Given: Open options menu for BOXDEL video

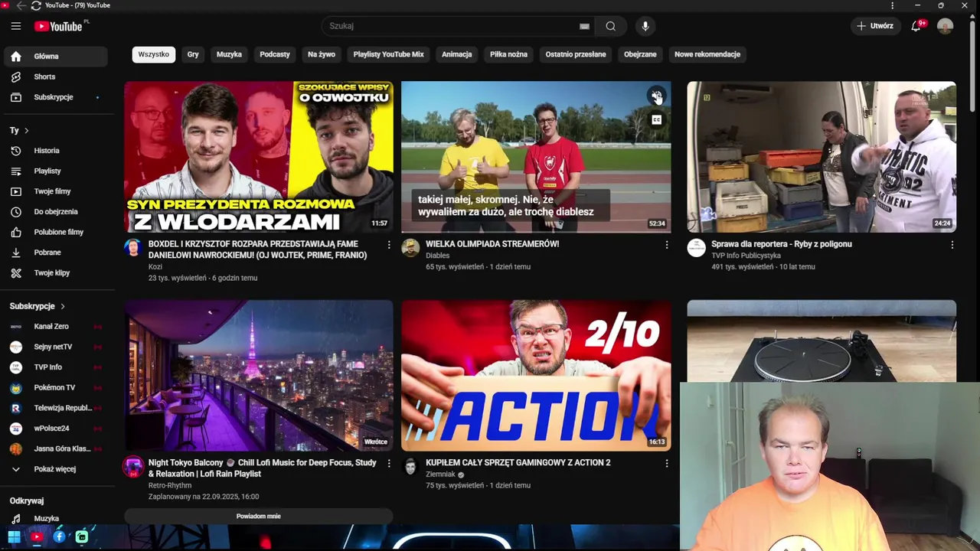Looking at the screenshot, I should click(388, 245).
